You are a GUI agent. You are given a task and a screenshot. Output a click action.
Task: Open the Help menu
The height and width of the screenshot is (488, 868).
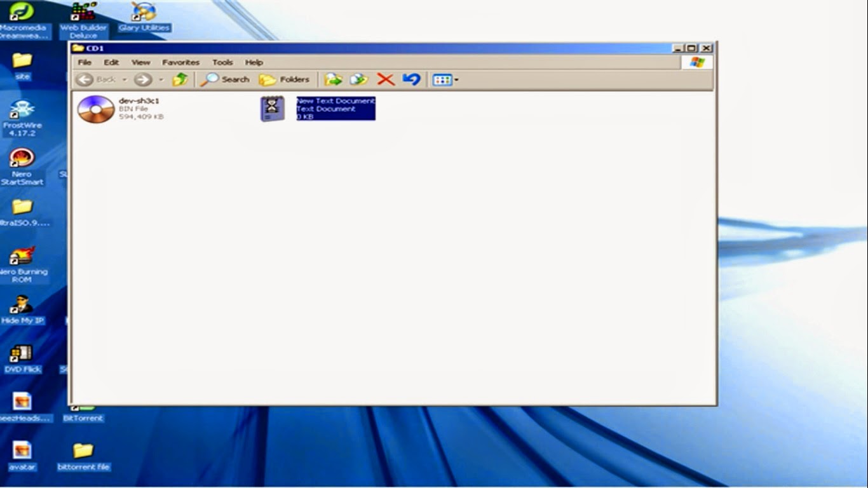point(254,62)
